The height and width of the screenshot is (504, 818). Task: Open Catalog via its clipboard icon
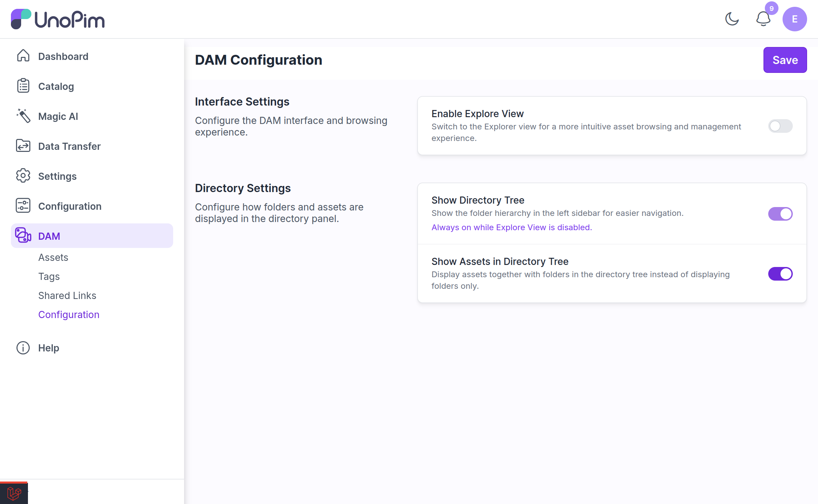23,86
